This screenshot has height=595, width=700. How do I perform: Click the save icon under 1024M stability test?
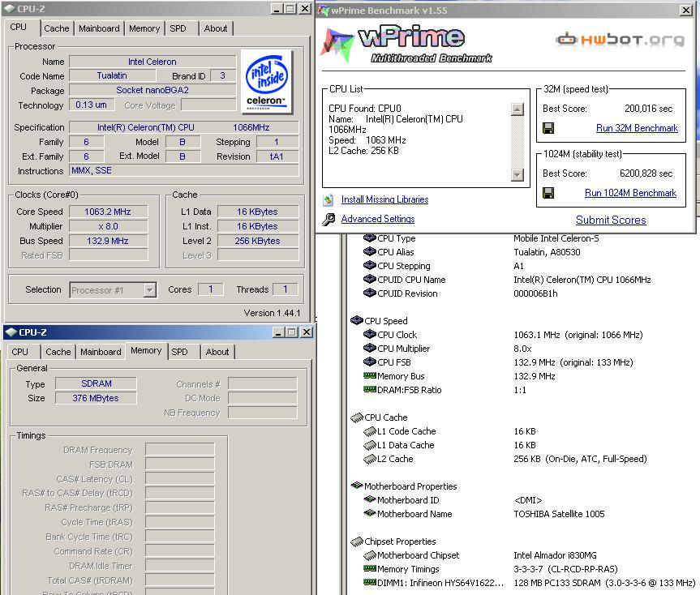coord(548,193)
